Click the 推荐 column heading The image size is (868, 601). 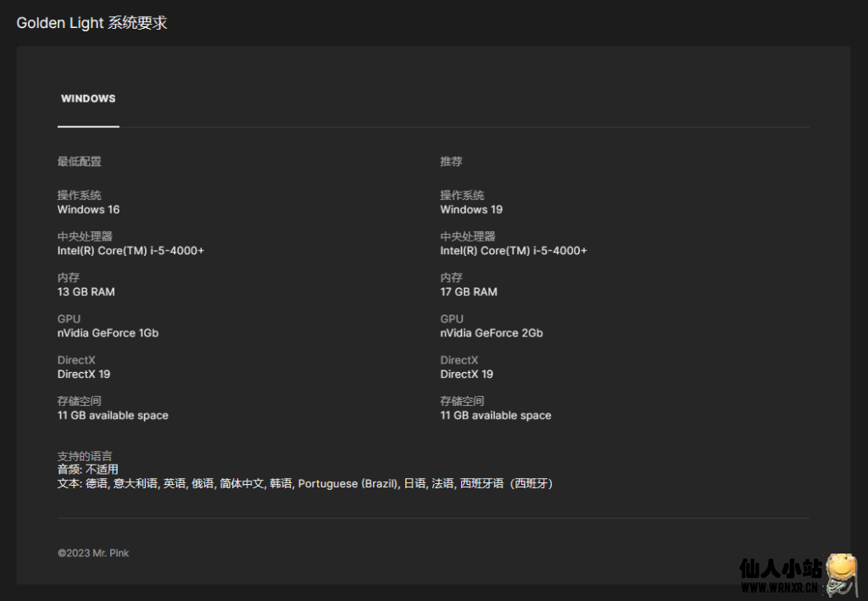[451, 161]
